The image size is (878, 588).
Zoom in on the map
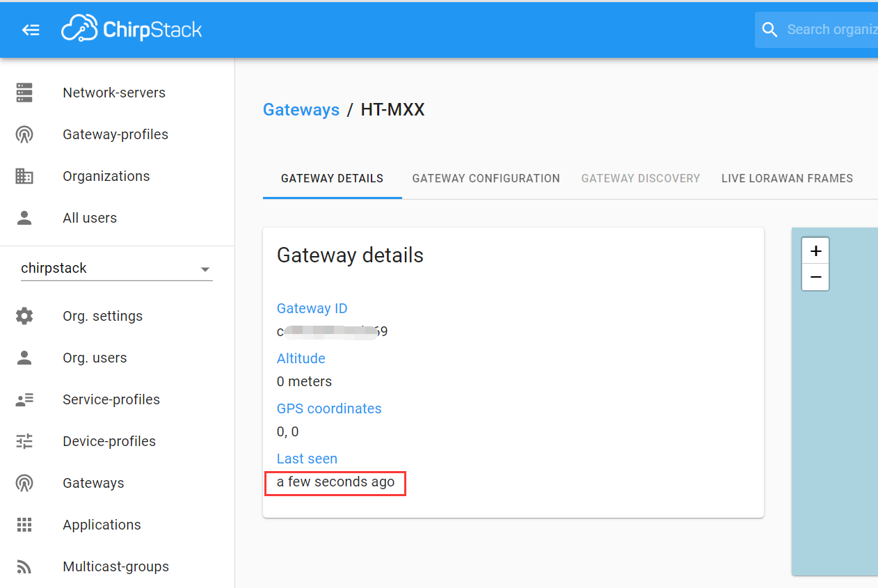(815, 251)
